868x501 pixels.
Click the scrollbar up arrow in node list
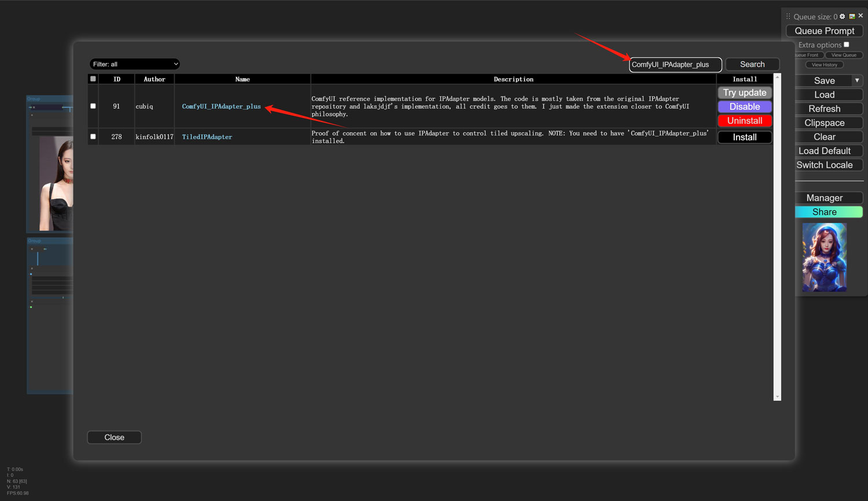[x=777, y=77]
